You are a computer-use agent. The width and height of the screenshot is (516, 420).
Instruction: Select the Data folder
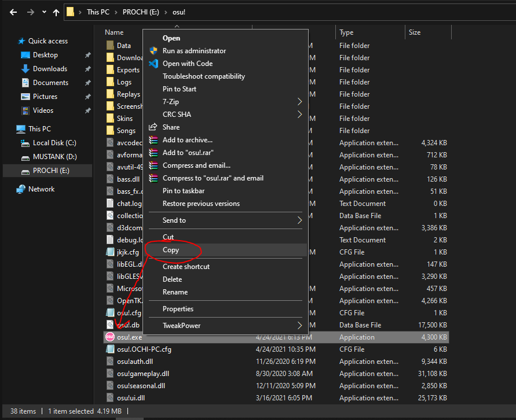pos(124,46)
